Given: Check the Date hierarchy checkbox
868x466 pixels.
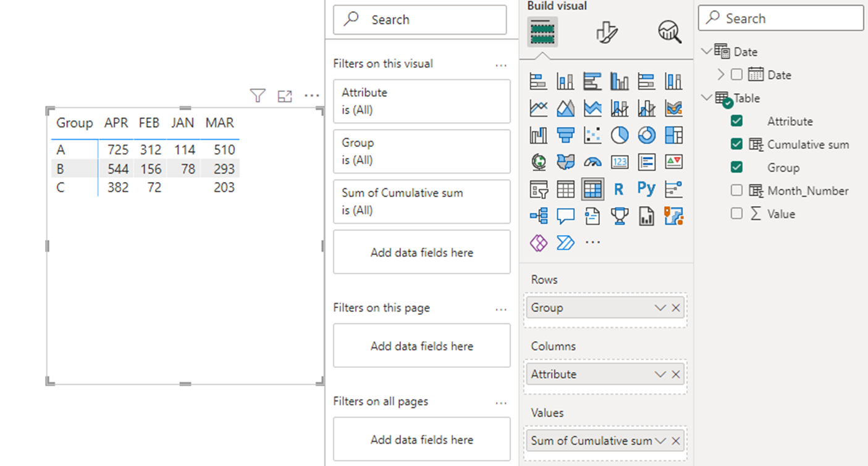Looking at the screenshot, I should pos(736,75).
